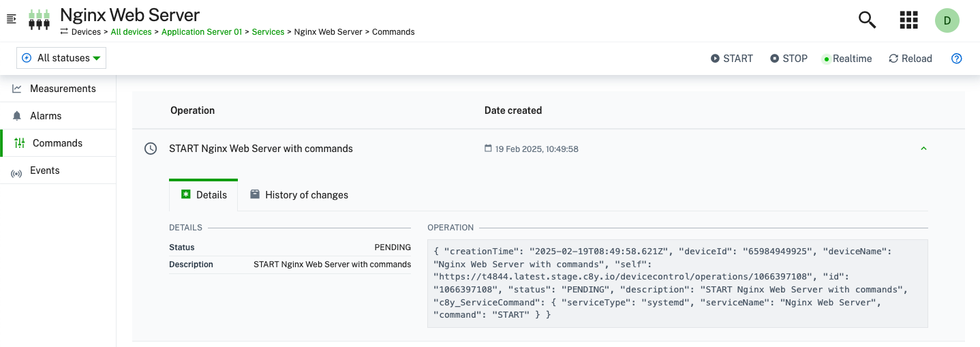Open the search magnifier icon
980x347 pixels.
pos(867,20)
